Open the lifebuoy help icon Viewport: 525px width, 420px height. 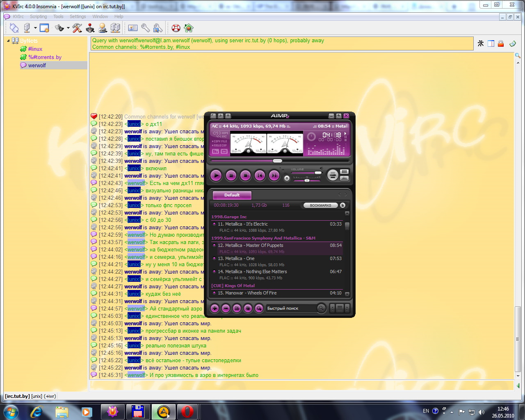pos(176,28)
